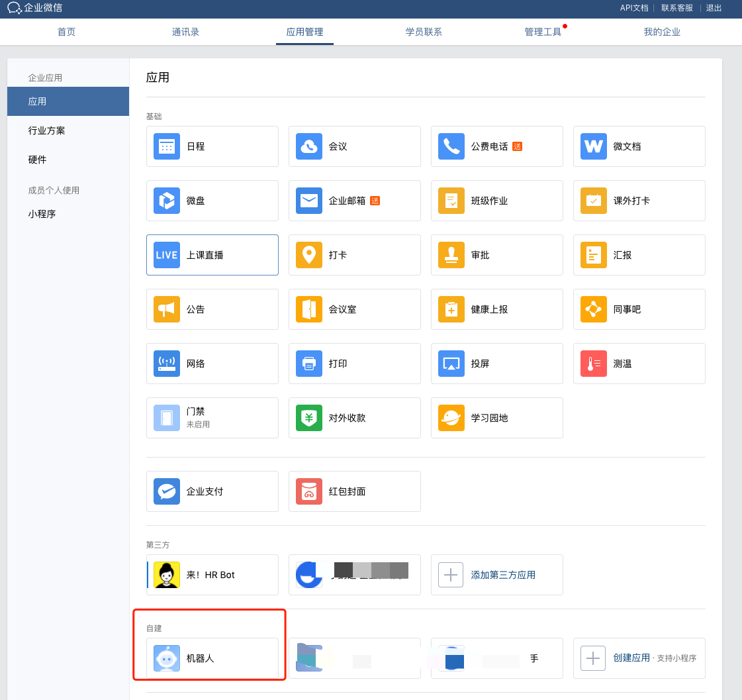The image size is (742, 700).
Task: Click 退出 to log out
Action: click(x=714, y=7)
